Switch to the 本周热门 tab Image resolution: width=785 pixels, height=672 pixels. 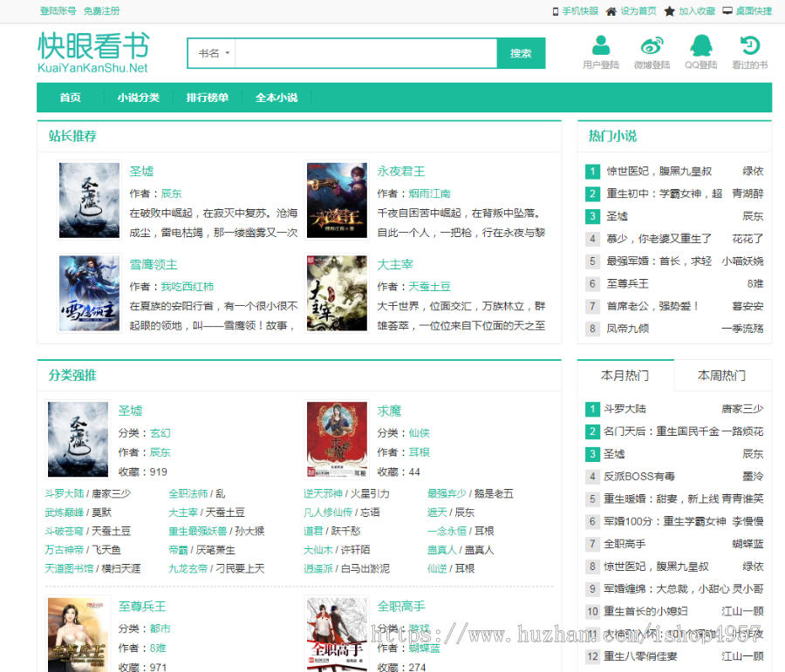(x=722, y=376)
